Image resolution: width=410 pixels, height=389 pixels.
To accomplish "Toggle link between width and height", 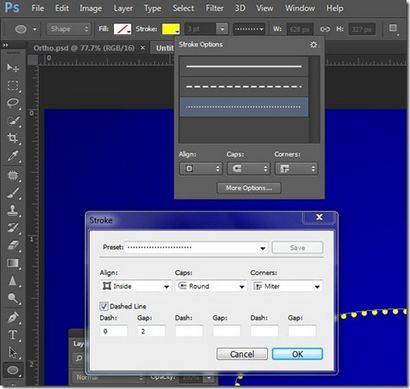I will (325, 29).
